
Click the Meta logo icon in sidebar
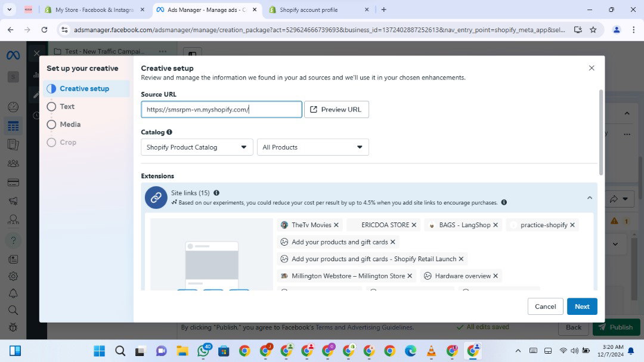pyautogui.click(x=13, y=55)
